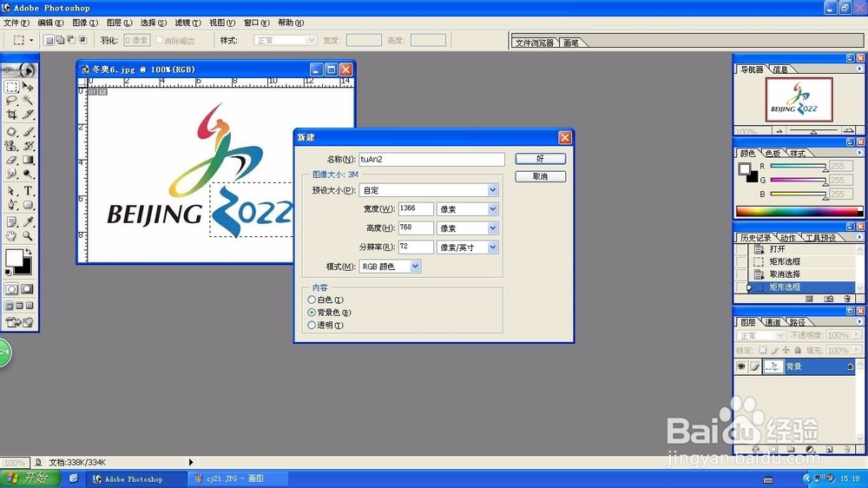868x488 pixels.
Task: Switch to the 动作 tab
Action: 788,238
